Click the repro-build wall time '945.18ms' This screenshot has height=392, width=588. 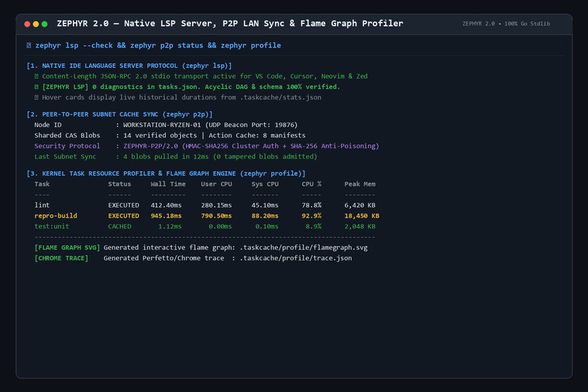tap(166, 215)
